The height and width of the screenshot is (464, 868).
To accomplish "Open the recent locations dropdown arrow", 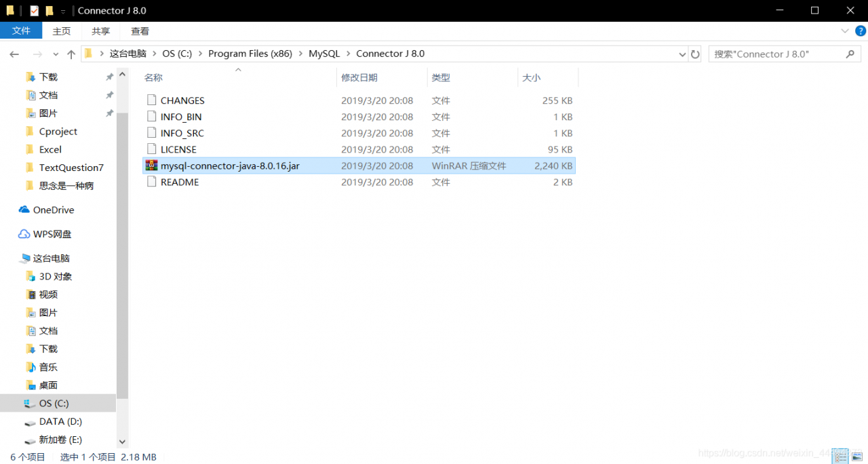I will pyautogui.click(x=55, y=54).
